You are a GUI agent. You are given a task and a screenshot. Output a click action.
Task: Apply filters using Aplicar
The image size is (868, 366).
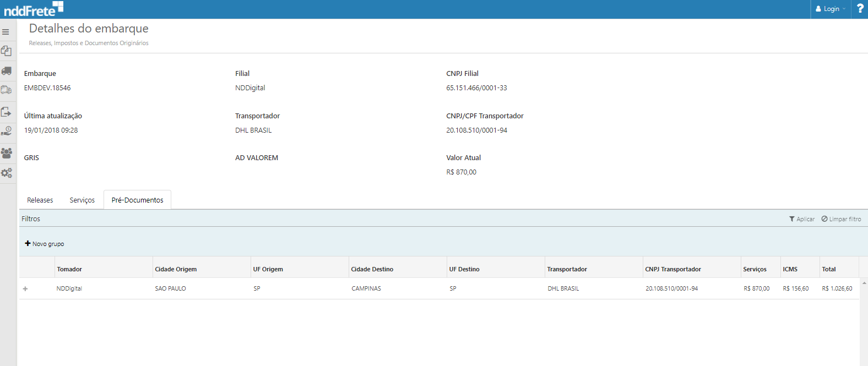click(802, 219)
